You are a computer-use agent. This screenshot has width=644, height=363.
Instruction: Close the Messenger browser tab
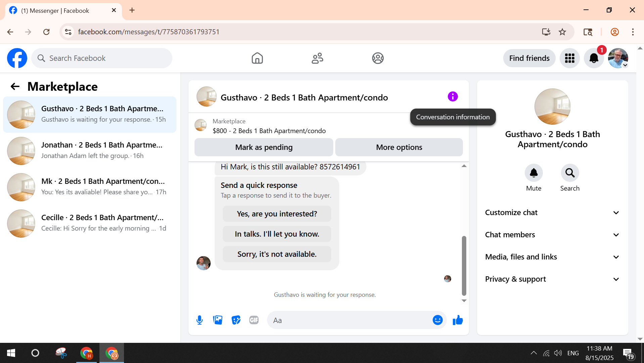click(x=114, y=10)
